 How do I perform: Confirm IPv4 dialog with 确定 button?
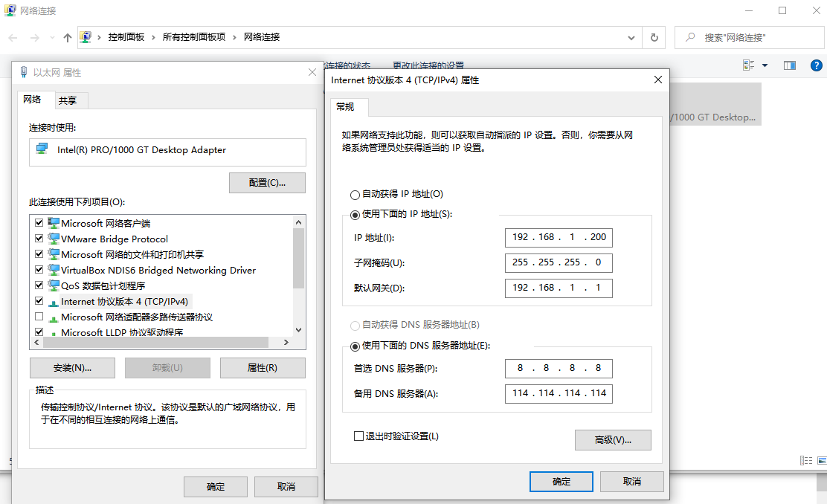tap(561, 482)
